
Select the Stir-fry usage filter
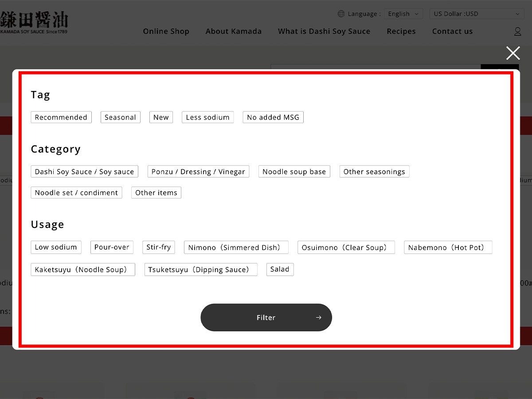click(159, 247)
